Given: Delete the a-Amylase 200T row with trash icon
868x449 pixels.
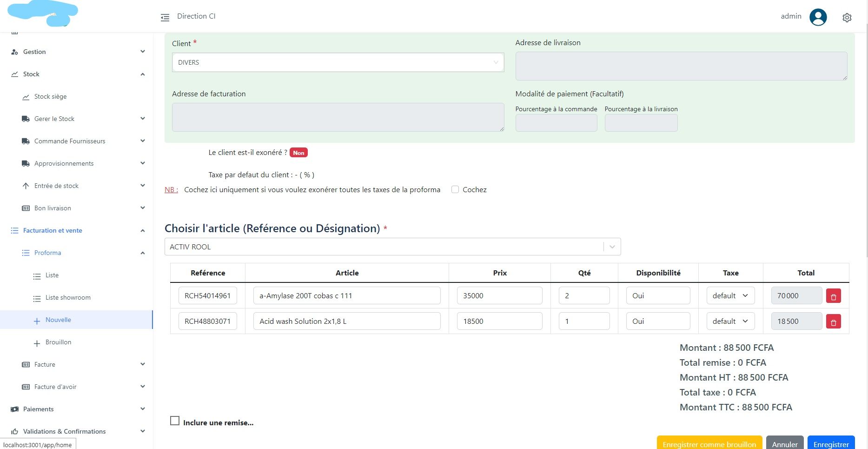Looking at the screenshot, I should (833, 296).
